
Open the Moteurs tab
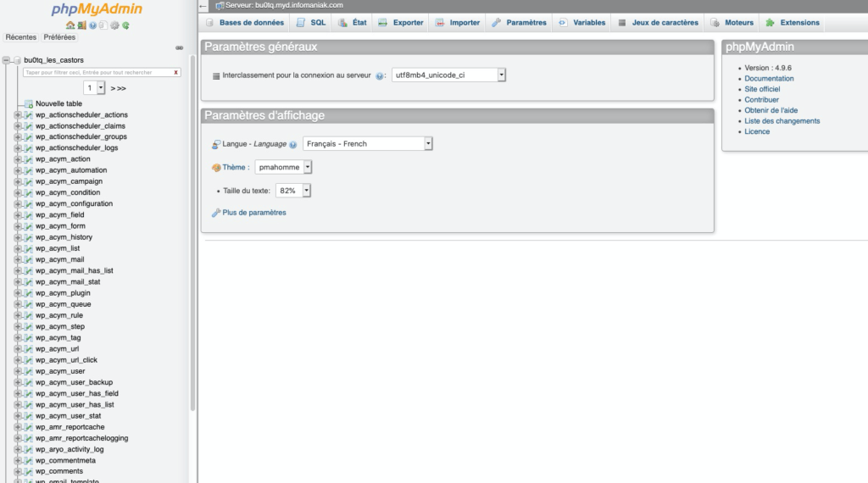732,23
